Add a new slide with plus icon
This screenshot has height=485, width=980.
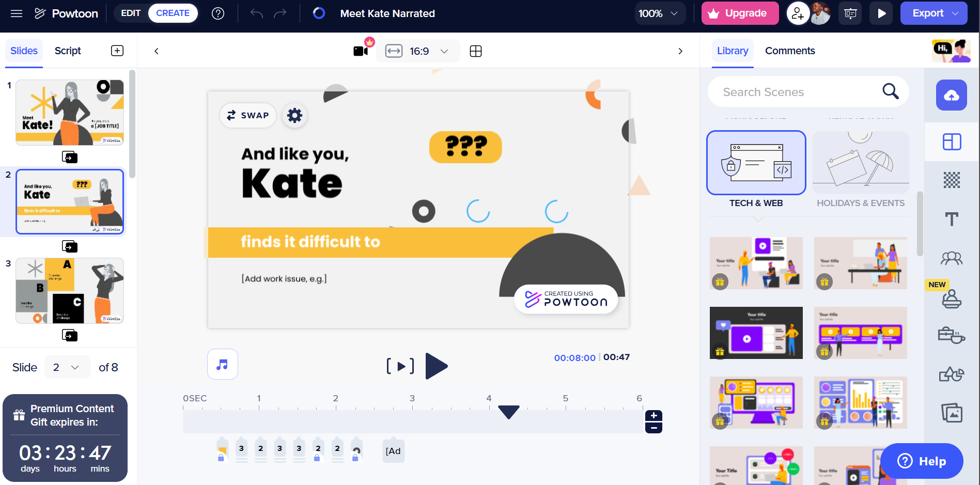[117, 51]
